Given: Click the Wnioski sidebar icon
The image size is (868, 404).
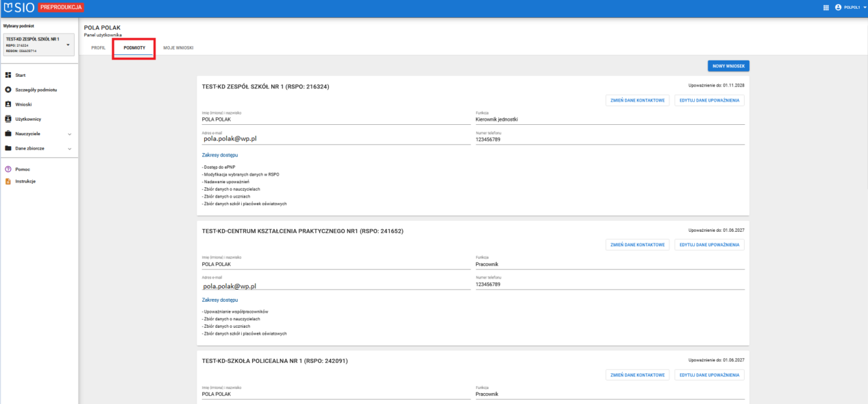Looking at the screenshot, I should pos(8,104).
